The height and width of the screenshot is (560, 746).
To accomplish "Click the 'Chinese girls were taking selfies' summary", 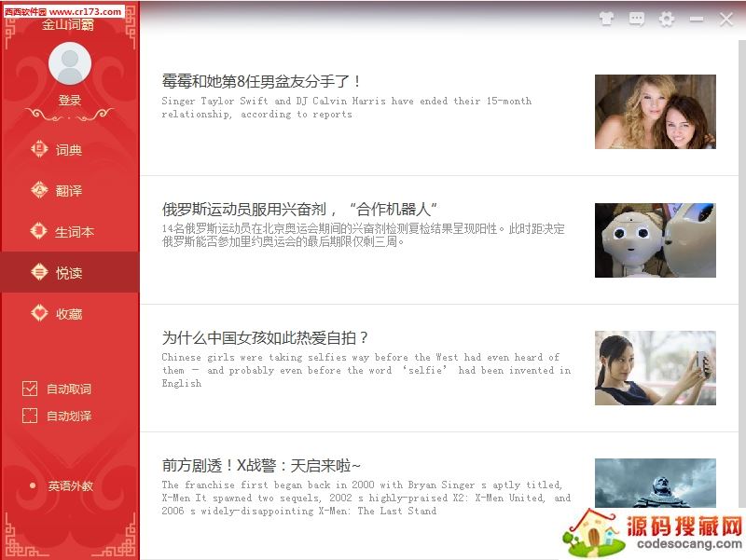I will coord(366,370).
